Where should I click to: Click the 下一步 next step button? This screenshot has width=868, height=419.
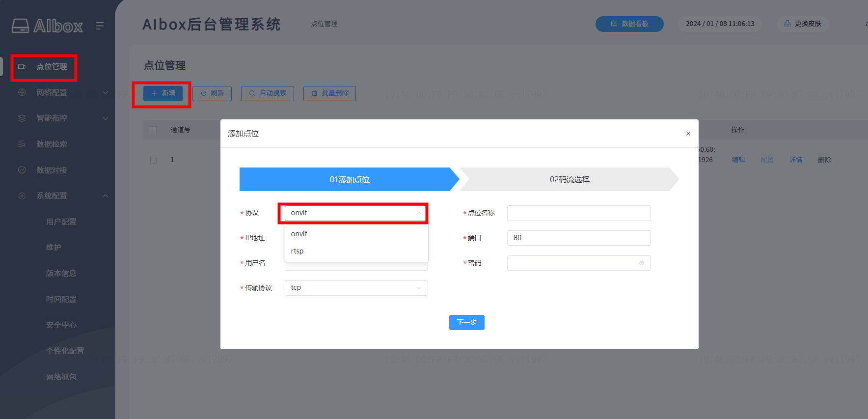point(466,322)
